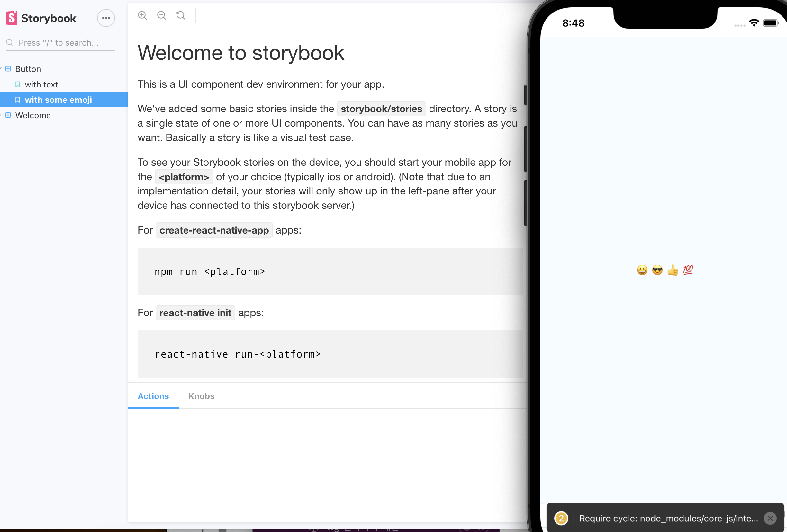This screenshot has height=532, width=787.
Task: Zoom out of the preview canvas
Action: (x=161, y=15)
